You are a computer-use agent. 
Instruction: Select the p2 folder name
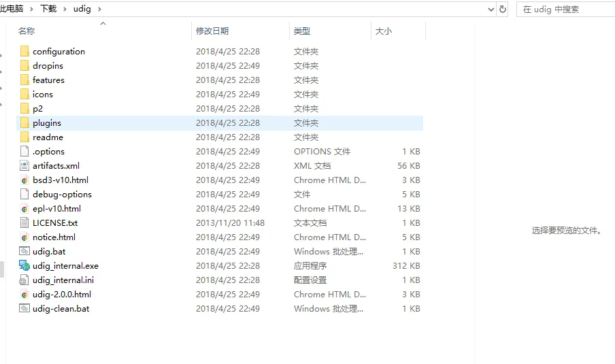[37, 109]
